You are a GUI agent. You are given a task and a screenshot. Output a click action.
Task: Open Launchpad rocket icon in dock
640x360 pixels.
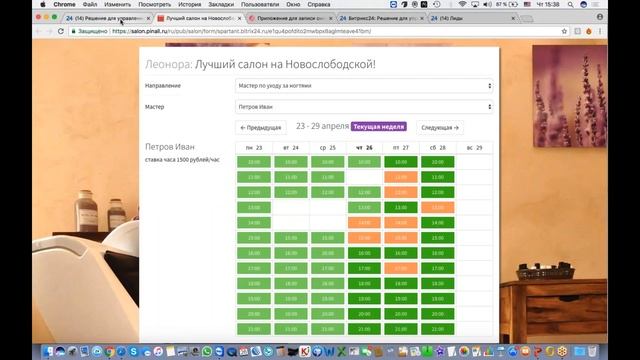point(73,351)
